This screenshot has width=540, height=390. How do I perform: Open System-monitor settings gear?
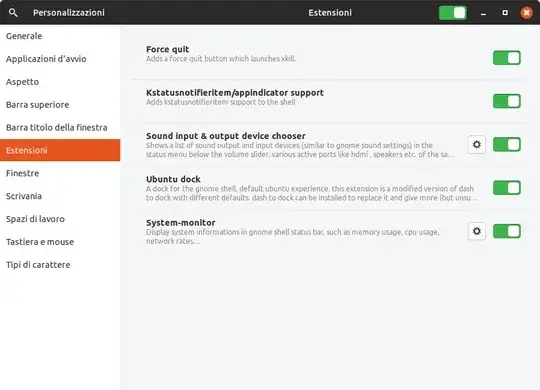477,231
